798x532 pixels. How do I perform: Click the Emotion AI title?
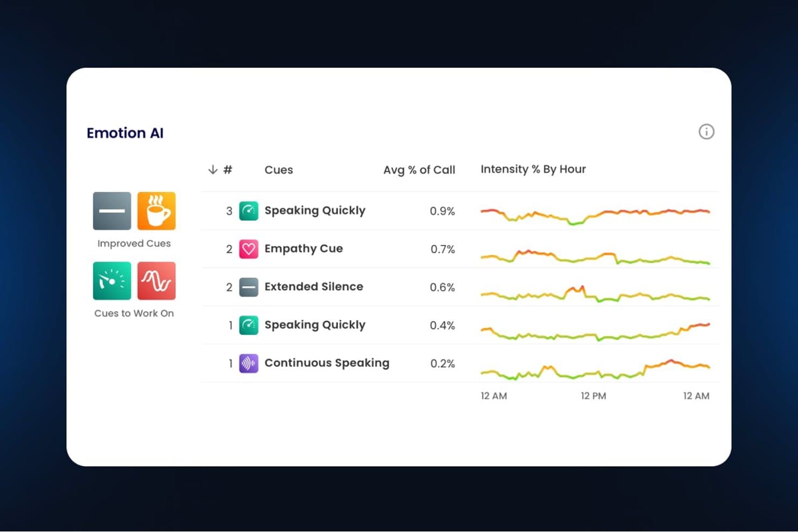(x=125, y=133)
